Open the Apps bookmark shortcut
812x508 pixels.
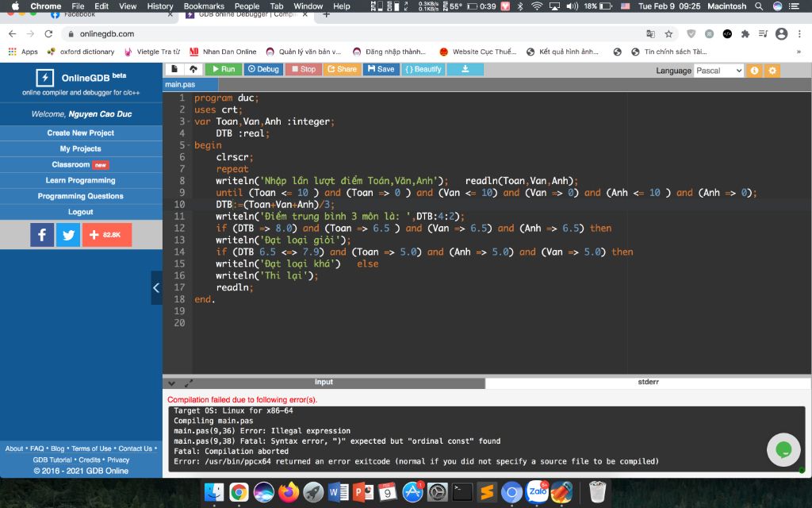(x=23, y=52)
